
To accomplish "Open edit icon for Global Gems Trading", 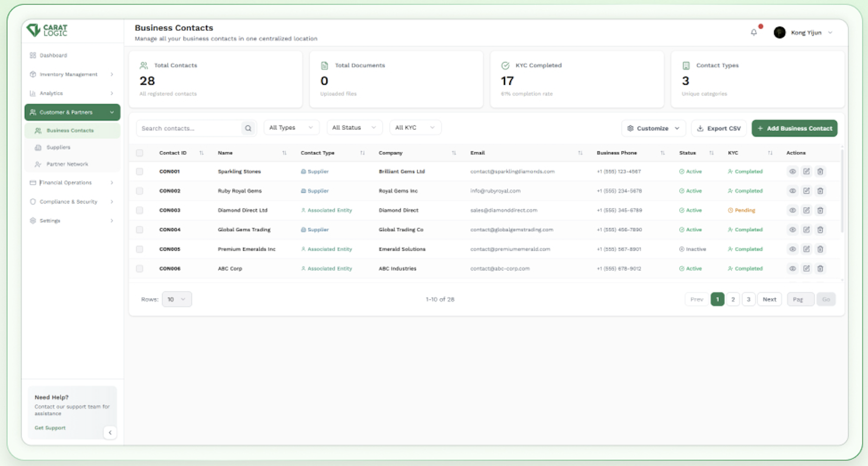I will 806,230.
